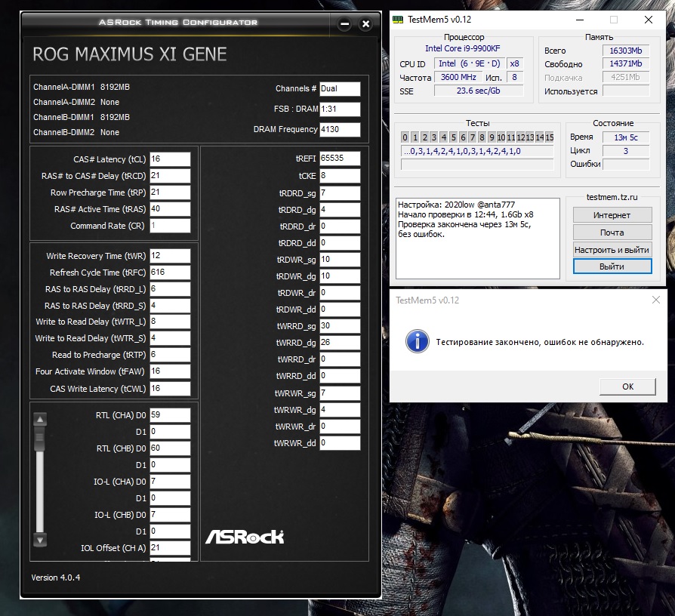This screenshot has width=675, height=616.
Task: Click the Write Recovery Time (tWR) field
Action: click(170, 256)
